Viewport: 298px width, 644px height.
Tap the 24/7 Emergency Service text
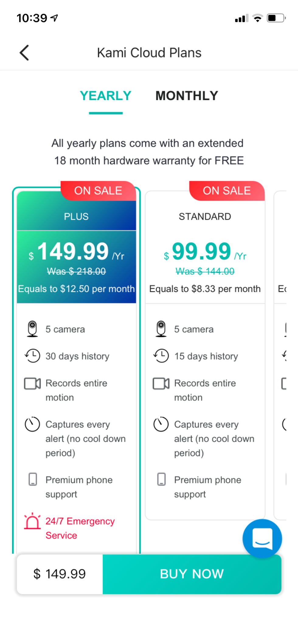[80, 528]
